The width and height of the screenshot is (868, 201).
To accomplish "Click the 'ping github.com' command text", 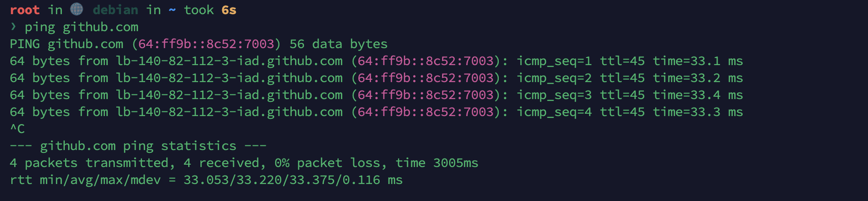I will tap(81, 27).
